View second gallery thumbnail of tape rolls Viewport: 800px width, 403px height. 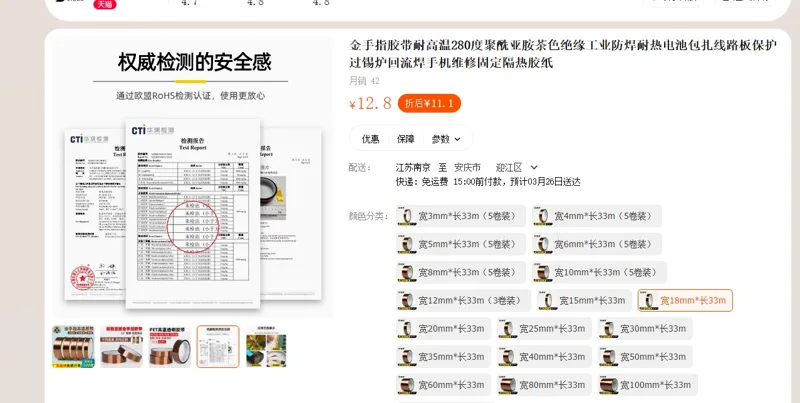(121, 346)
